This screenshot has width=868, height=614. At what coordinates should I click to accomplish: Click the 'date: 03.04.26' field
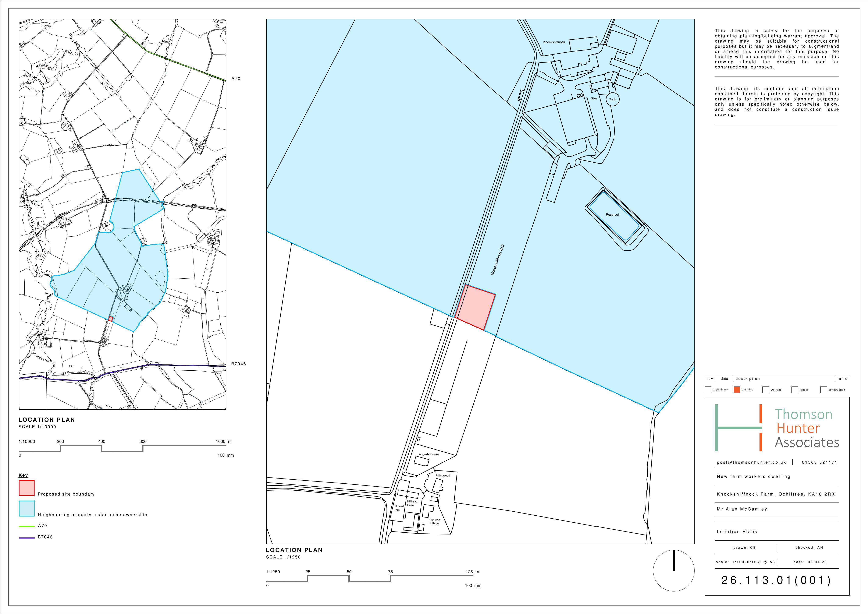pyautogui.click(x=810, y=562)
